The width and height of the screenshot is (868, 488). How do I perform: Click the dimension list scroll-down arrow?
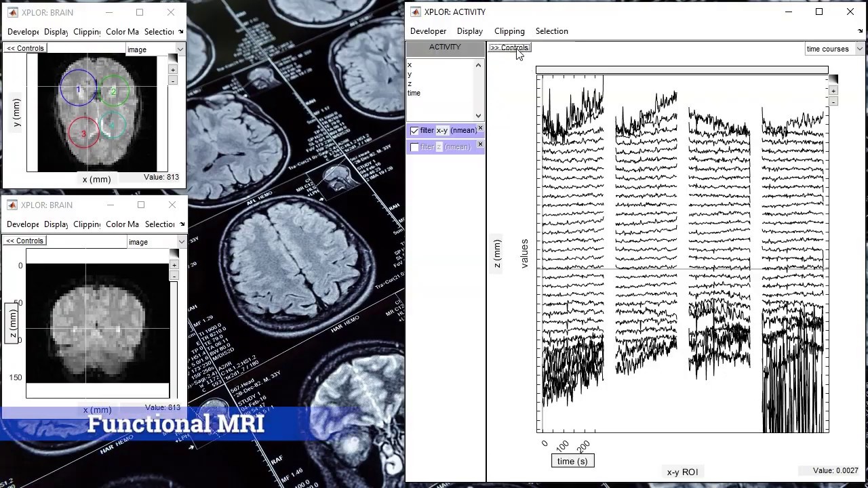coord(479,116)
